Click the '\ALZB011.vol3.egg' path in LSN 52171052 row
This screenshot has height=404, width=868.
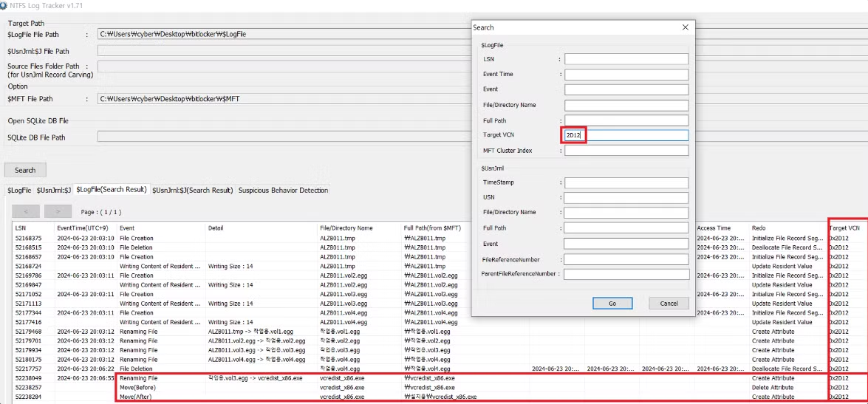point(431,295)
